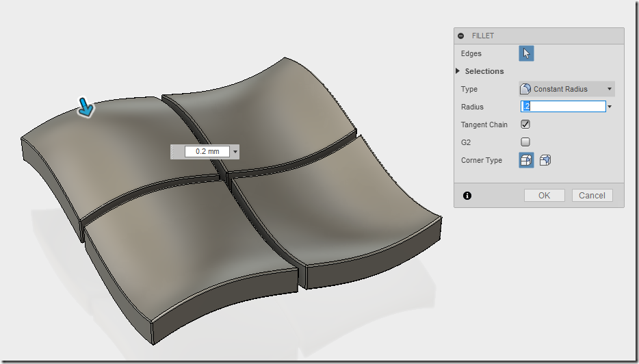Uncheck the Tangent Chain checkbox
Screen dimensions: 639x364
525,125
